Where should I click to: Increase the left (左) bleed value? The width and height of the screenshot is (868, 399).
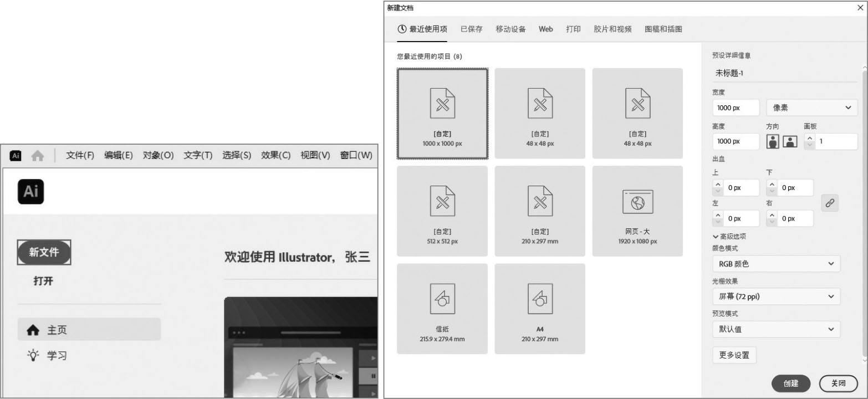point(718,215)
